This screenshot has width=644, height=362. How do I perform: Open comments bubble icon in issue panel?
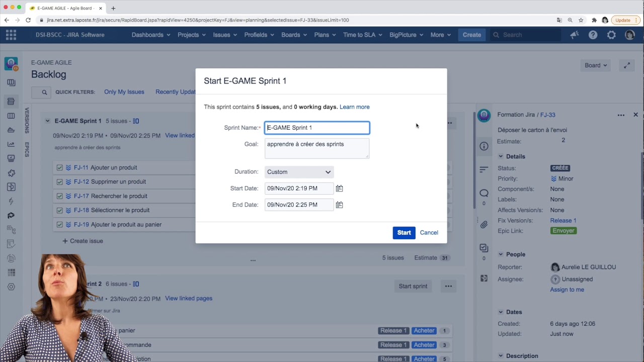(484, 193)
